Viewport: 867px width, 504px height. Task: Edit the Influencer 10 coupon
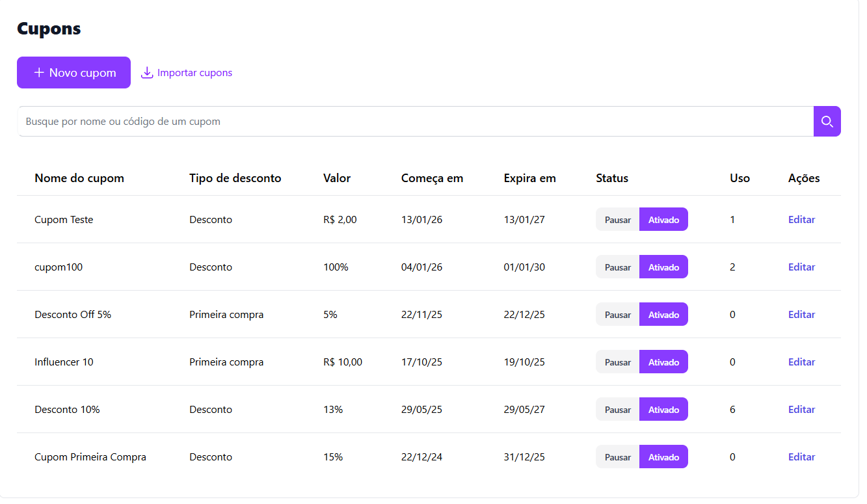click(x=801, y=362)
